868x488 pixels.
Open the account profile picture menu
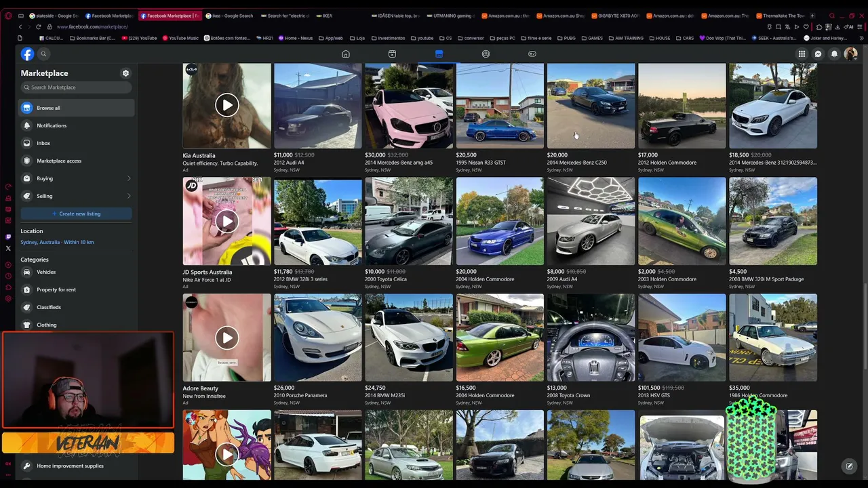coord(850,54)
